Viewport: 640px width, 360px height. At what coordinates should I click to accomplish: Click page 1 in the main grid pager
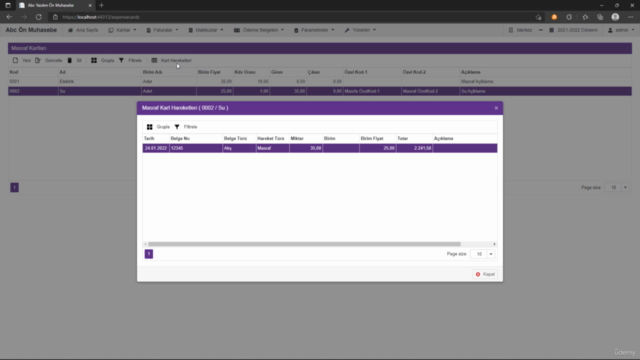point(14,187)
